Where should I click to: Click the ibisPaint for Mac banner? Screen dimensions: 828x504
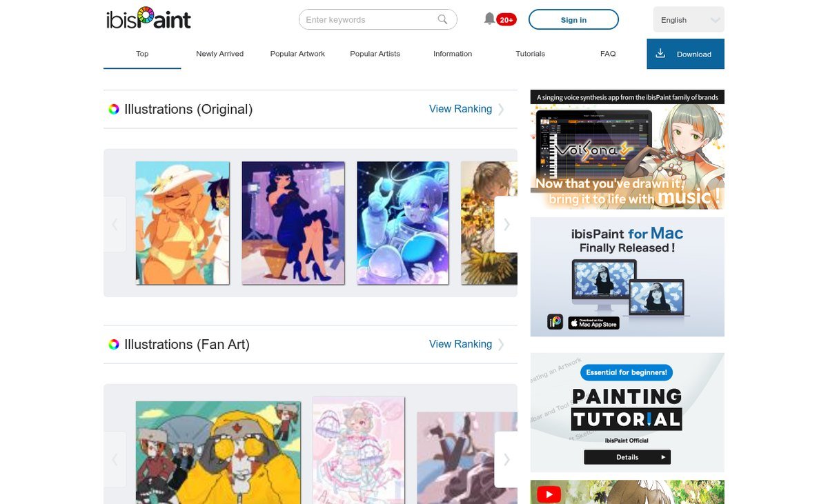click(x=627, y=277)
